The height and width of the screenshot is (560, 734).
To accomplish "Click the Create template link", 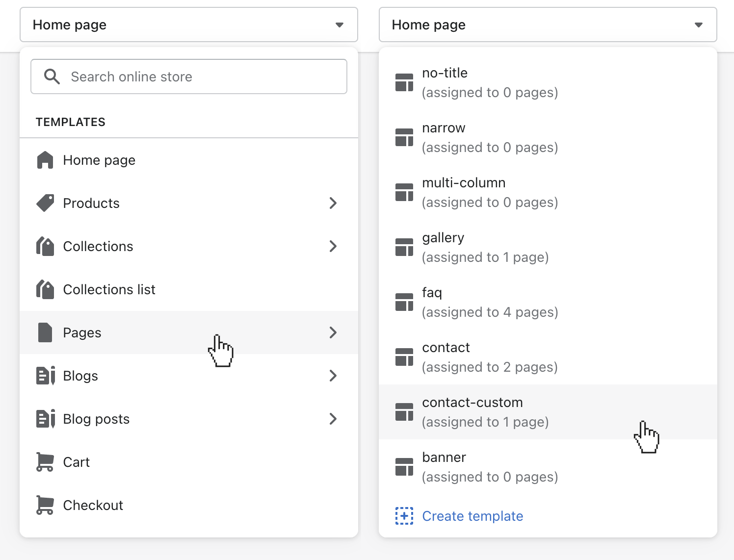I will [472, 516].
